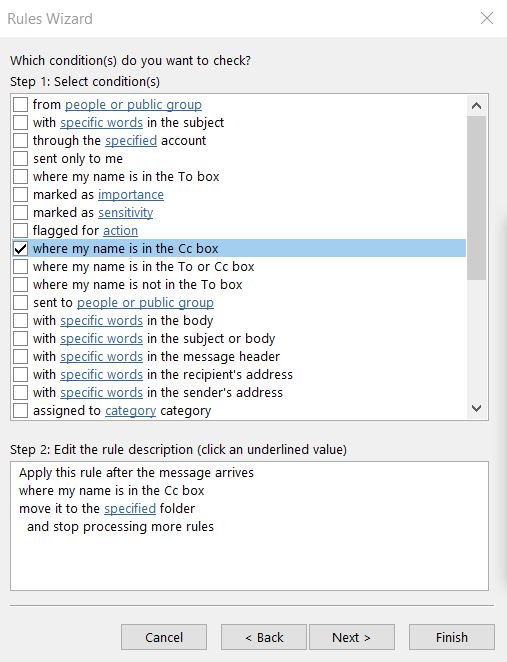Open the 'sensitivity' link

click(x=126, y=212)
